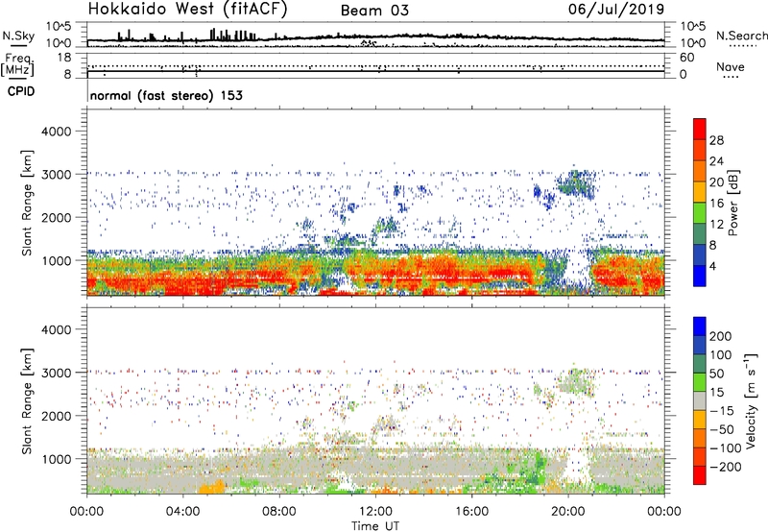This screenshot has height=532, width=768.
Task: Click the '4' label on the power colorbar
Action: [x=712, y=267]
